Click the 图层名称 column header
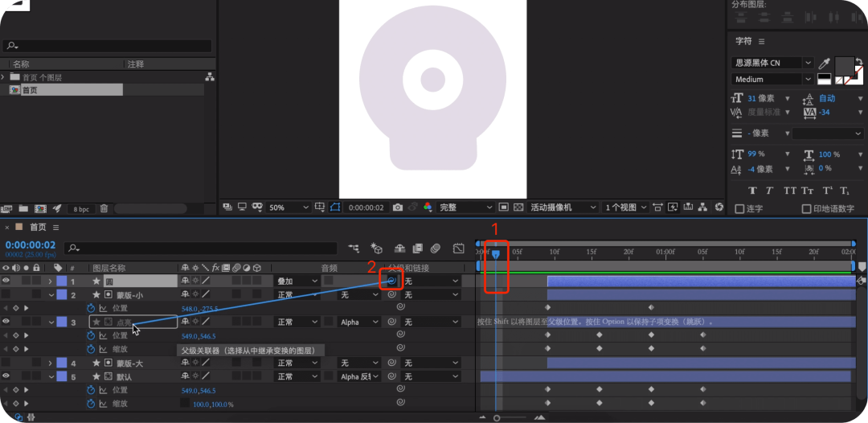Viewport: 868px width, 423px height. click(109, 268)
